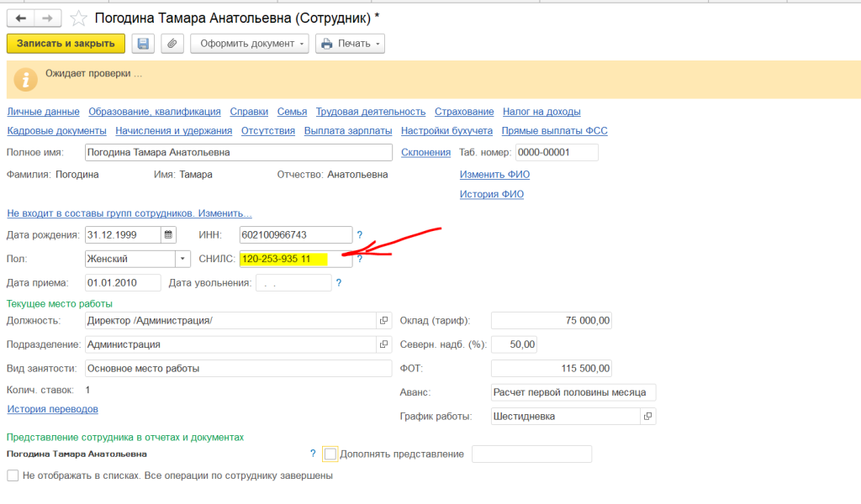Click the back navigation arrow
Image resolution: width=861 pixels, height=504 pixels.
click(x=20, y=18)
